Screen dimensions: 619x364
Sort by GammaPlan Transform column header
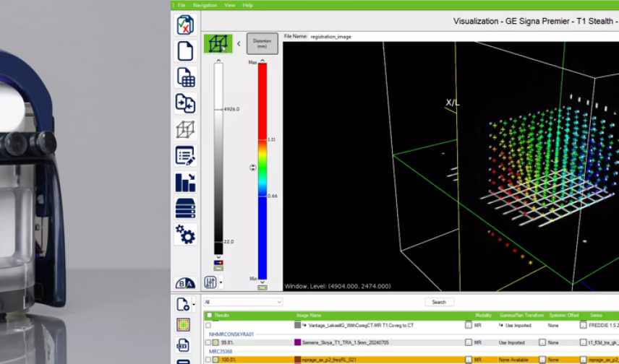521,316
